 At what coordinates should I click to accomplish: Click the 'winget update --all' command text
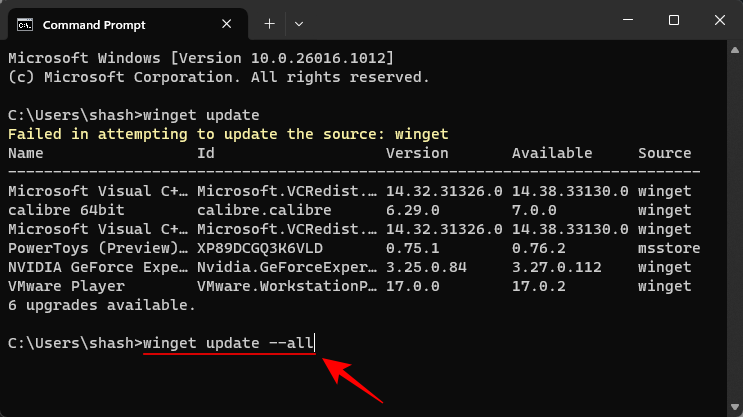[228, 342]
